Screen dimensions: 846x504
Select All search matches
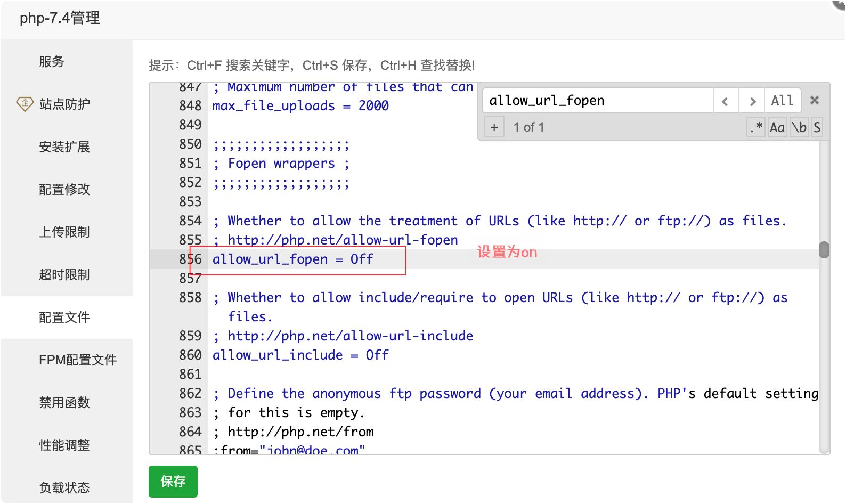click(x=782, y=101)
